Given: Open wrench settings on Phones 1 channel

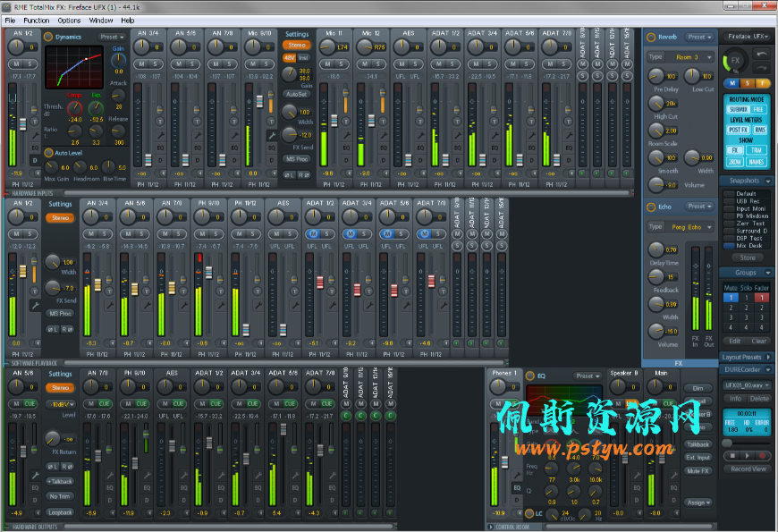Looking at the screenshot, I should pos(517,475).
